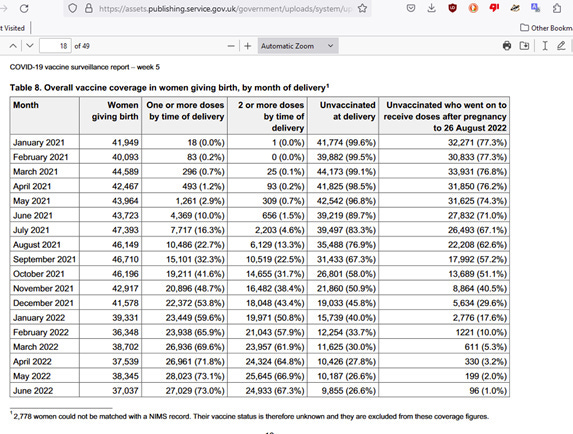
Task: Open the red thumbs-down extension icon
Action: 494,8
